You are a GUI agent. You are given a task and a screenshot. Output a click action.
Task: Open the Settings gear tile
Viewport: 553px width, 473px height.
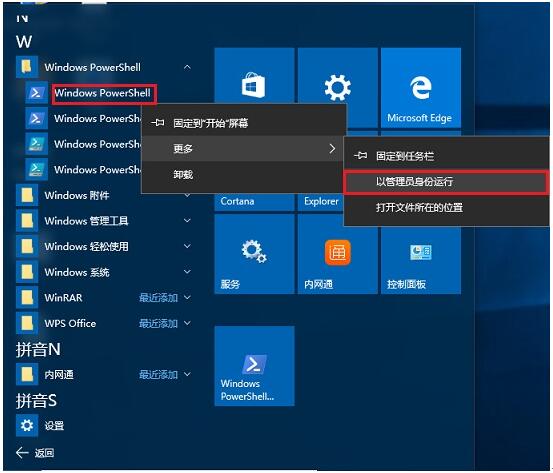(338, 76)
